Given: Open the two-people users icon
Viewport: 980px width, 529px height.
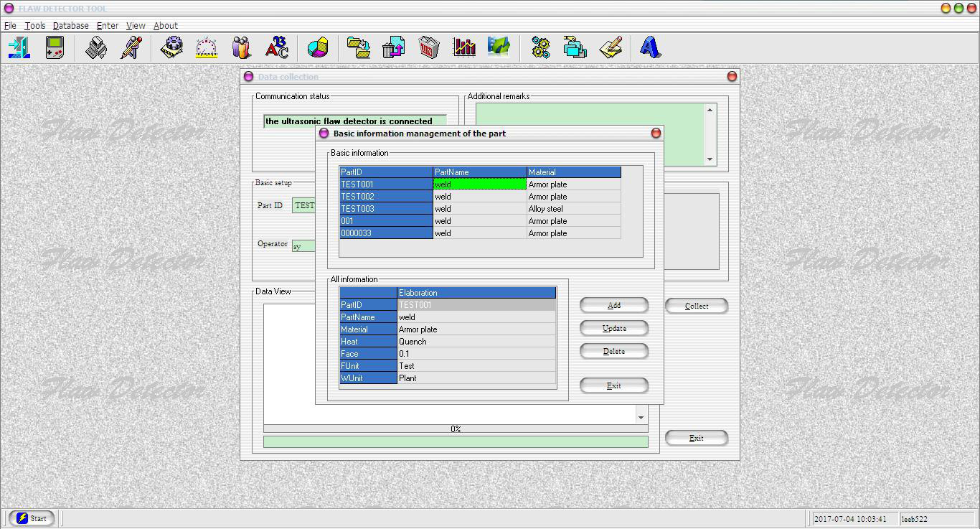Looking at the screenshot, I should (x=242, y=48).
